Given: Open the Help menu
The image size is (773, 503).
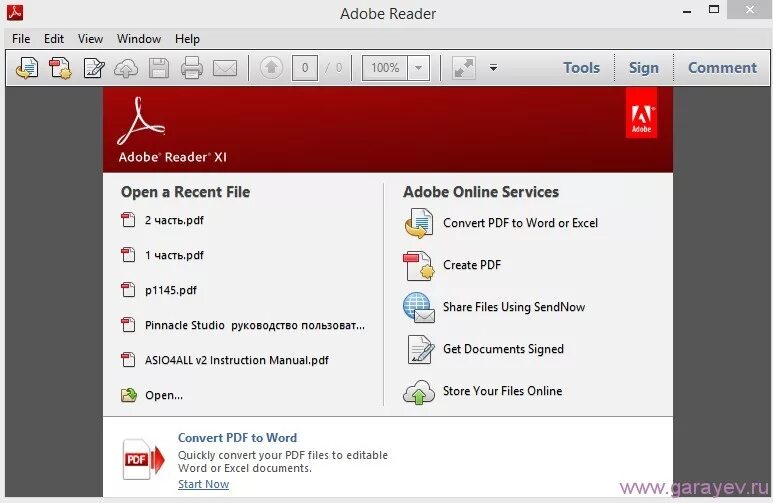Looking at the screenshot, I should coord(187,38).
